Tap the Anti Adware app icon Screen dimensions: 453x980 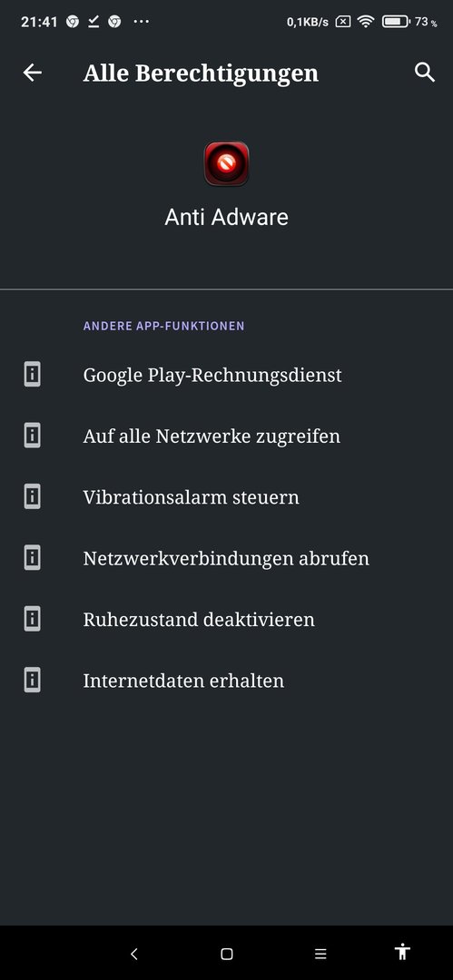pyautogui.click(x=227, y=163)
